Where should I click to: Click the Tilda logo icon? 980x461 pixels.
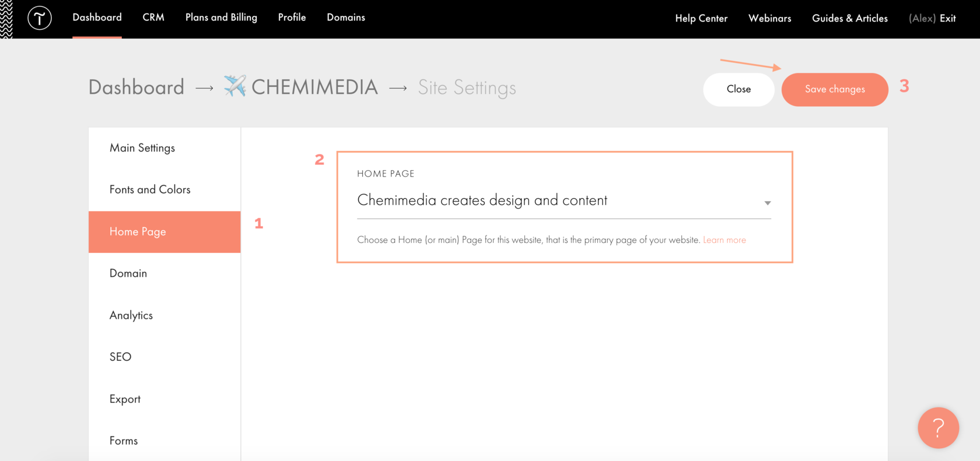coord(40,19)
